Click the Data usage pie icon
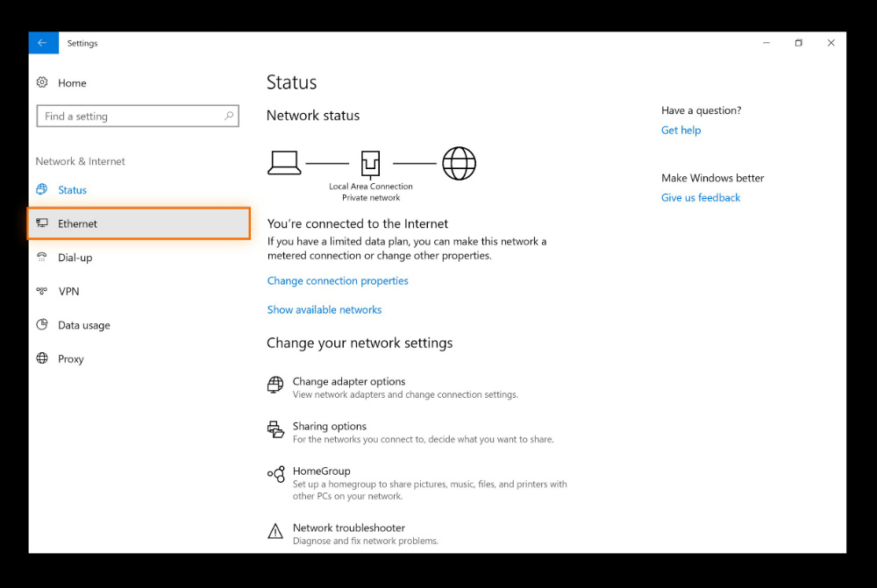877x588 pixels. tap(42, 325)
